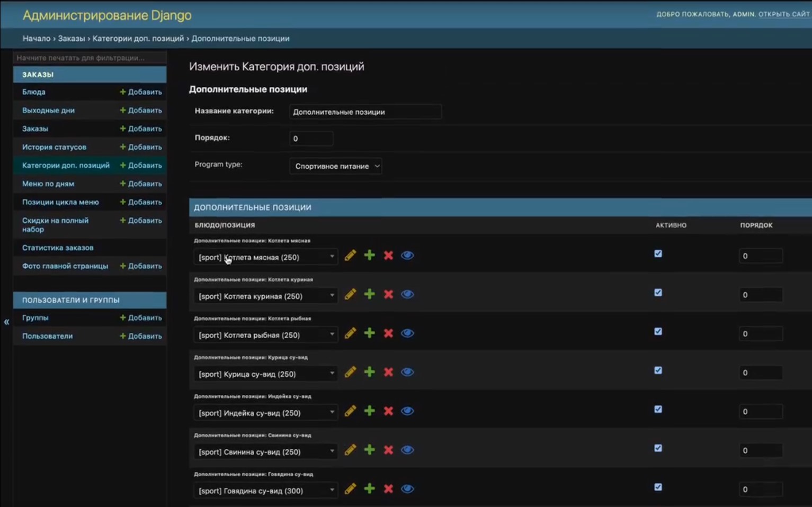Delete the Котлета мясная related item
Viewport: 812px width, 507px height.
[x=389, y=256]
